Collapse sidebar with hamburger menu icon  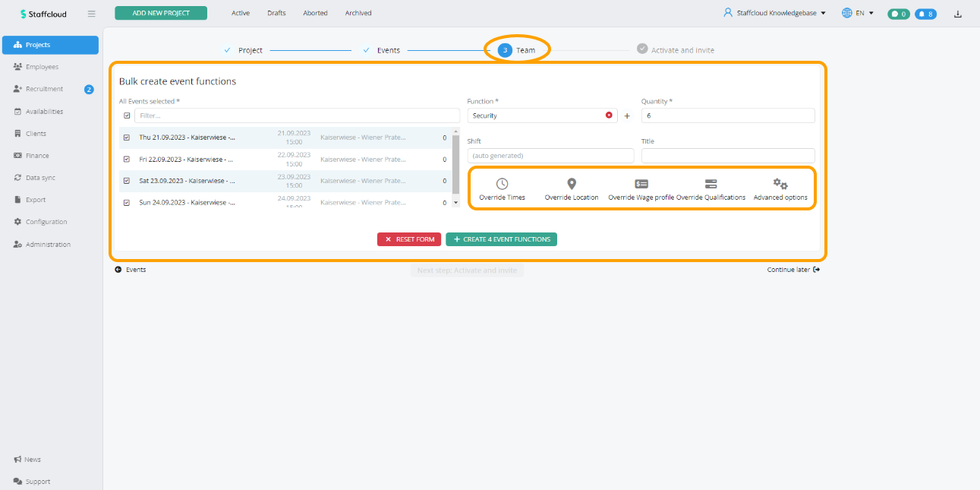click(92, 14)
